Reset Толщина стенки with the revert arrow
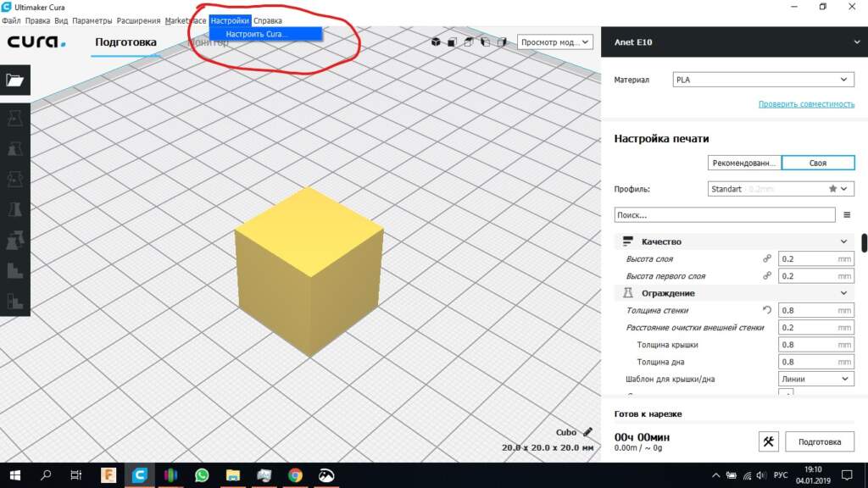 click(x=767, y=310)
